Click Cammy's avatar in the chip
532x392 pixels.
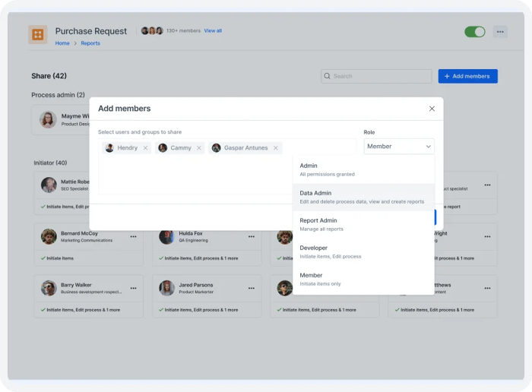163,148
